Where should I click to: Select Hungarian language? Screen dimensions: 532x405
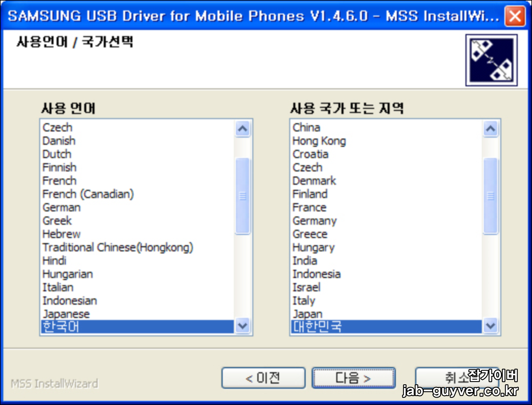pos(138,274)
